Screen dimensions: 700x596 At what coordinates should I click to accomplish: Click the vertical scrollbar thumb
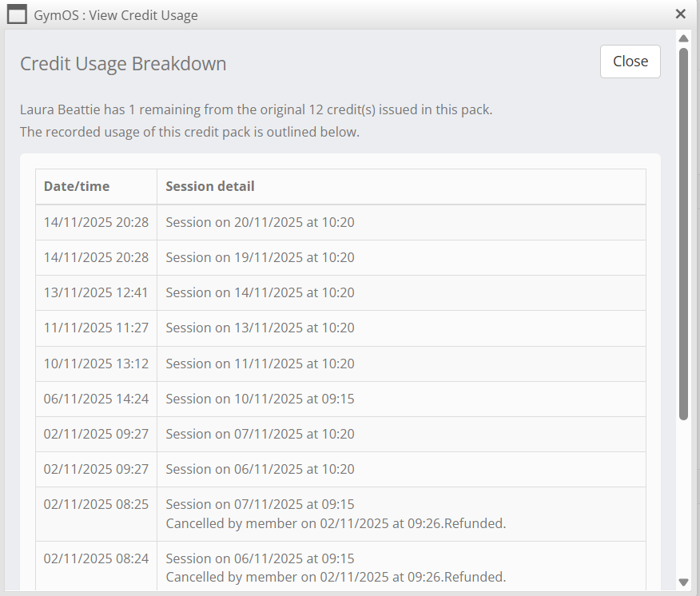[x=683, y=232]
